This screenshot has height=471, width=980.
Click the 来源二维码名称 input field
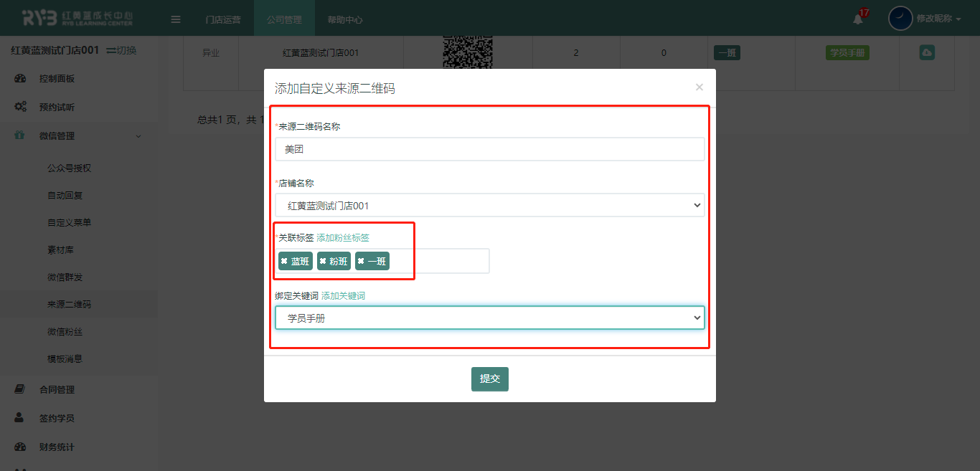(x=489, y=150)
